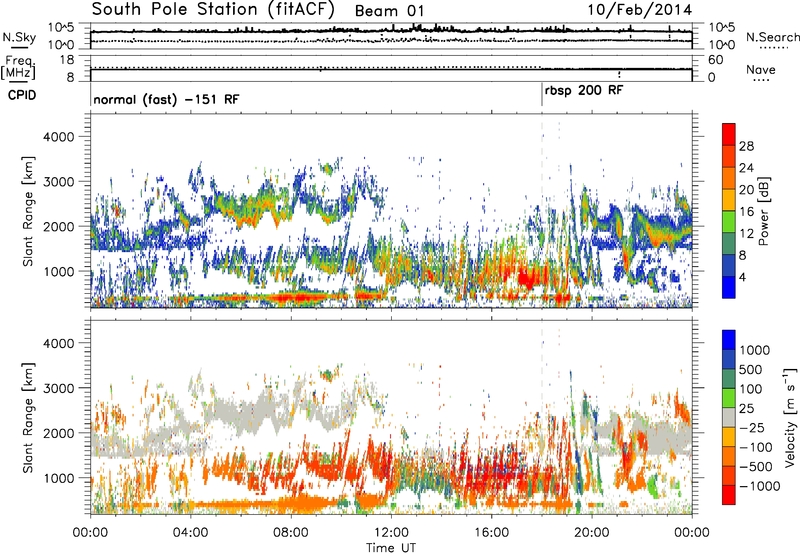Click the 'Nave' legend label
This screenshot has height=554, width=800.
pyautogui.click(x=761, y=70)
